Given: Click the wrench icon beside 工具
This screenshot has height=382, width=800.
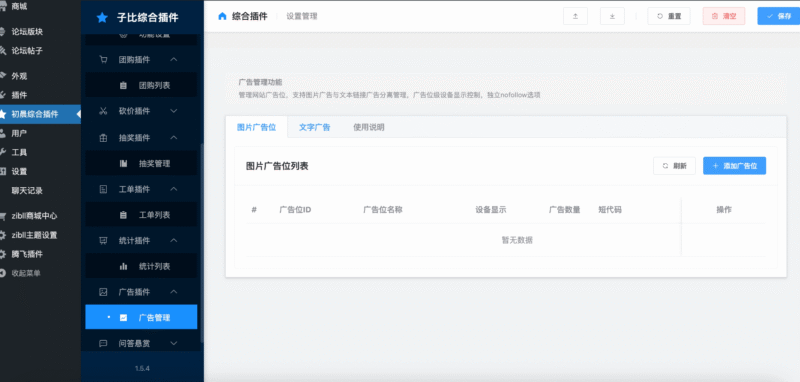Looking at the screenshot, I should click(3, 152).
